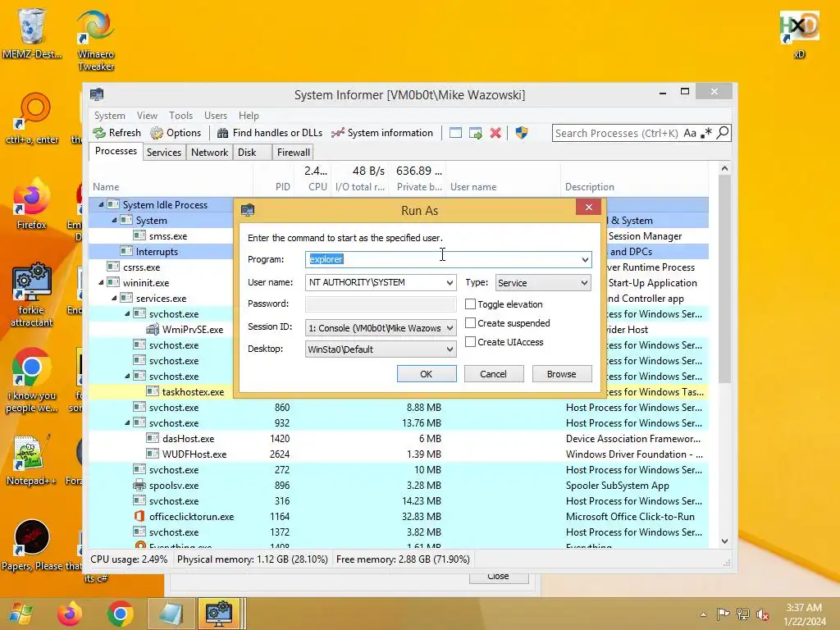Open the Tools menu
The image size is (840, 630).
(180, 116)
